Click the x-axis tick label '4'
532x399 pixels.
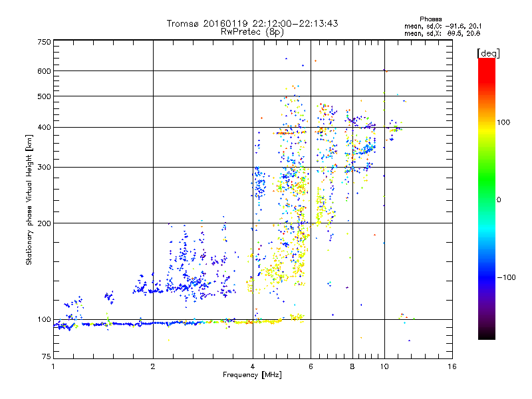pos(253,366)
